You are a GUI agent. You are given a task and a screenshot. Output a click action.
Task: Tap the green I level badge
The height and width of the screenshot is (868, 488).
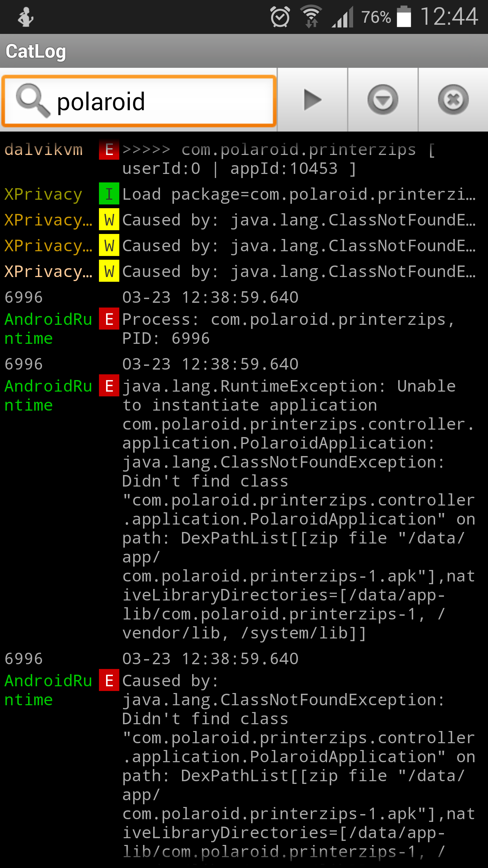click(109, 194)
